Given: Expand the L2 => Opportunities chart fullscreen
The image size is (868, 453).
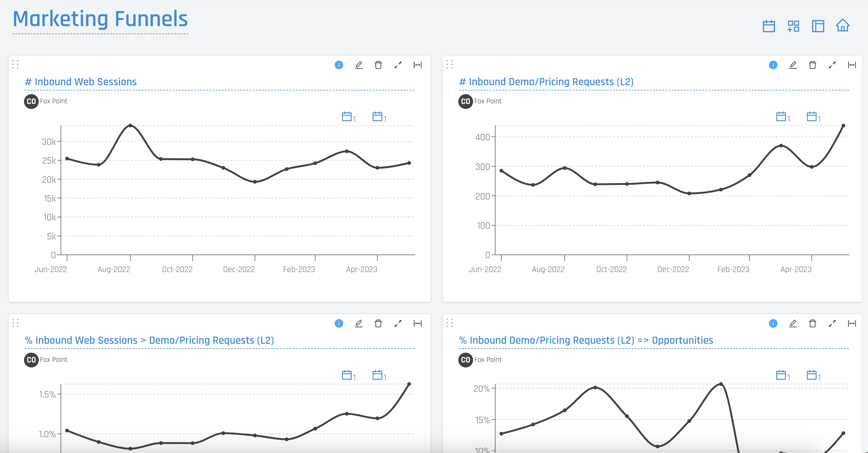Looking at the screenshot, I should (x=832, y=323).
